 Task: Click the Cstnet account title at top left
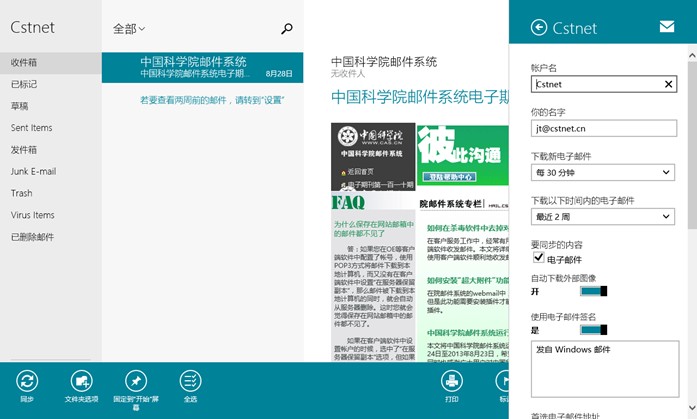(32, 28)
